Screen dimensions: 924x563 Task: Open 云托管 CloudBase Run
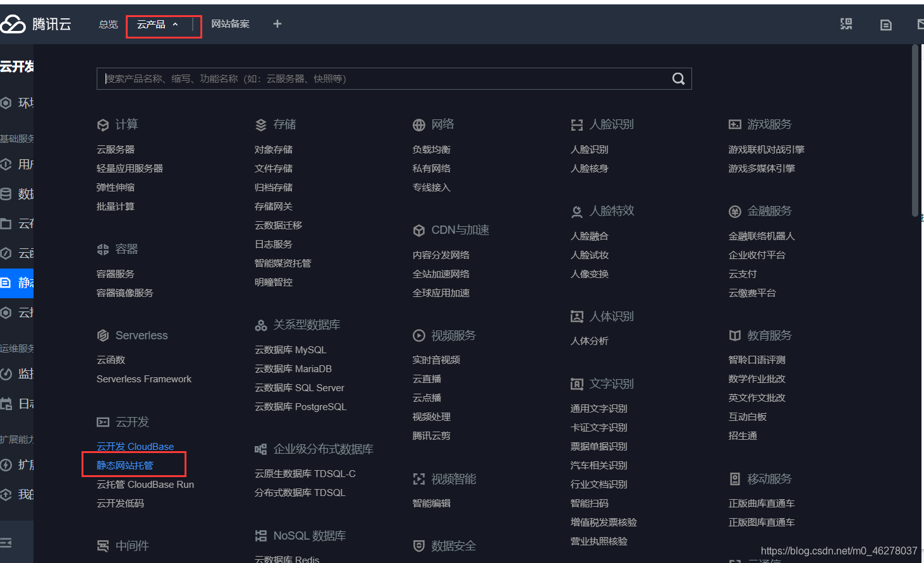145,485
